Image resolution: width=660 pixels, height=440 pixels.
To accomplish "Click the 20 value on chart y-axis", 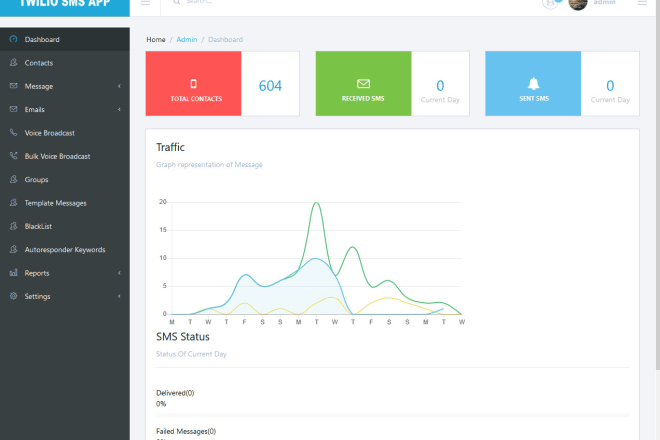I will (163, 202).
